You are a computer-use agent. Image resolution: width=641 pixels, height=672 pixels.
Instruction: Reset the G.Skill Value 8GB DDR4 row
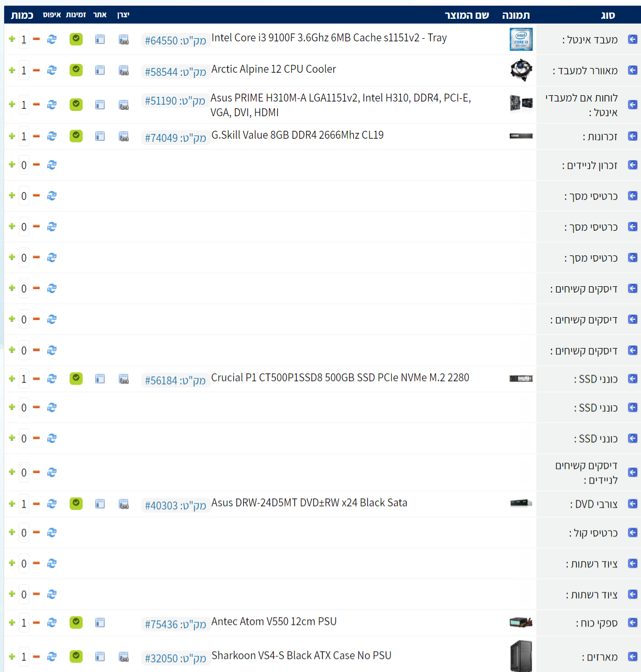(x=52, y=136)
